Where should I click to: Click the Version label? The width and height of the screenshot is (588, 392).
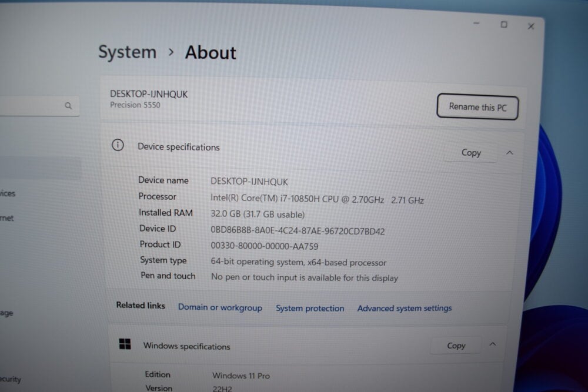[159, 388]
